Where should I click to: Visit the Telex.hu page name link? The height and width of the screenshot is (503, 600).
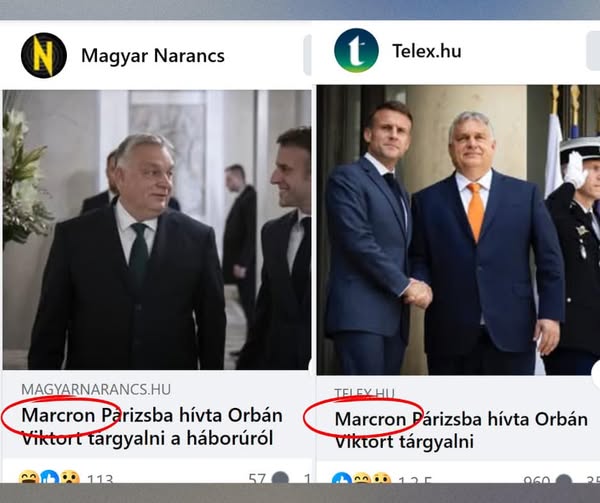427,51
